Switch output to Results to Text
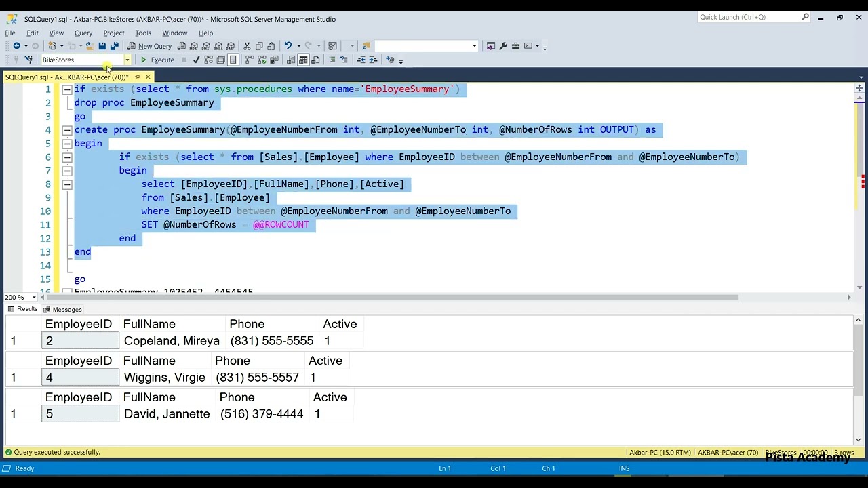Screen dimensions: 868x488 (x=291, y=60)
